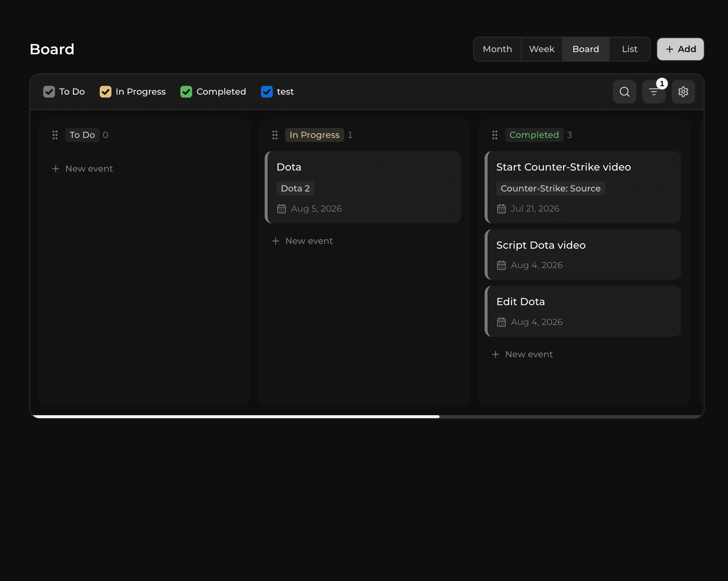Open the search icon in the toolbar

624,92
